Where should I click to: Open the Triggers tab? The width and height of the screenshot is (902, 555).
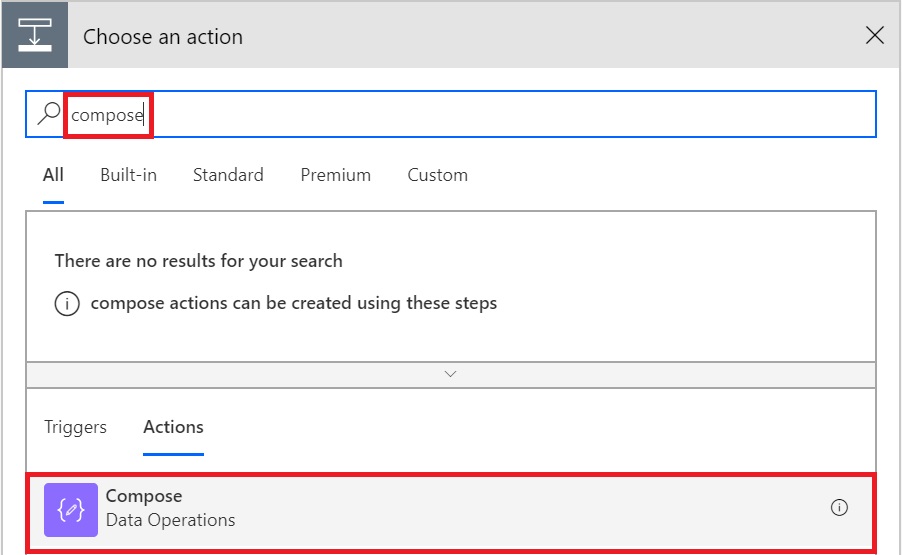point(75,427)
